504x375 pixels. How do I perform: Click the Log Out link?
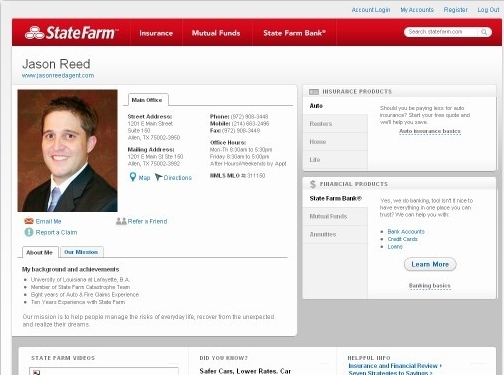[488, 10]
